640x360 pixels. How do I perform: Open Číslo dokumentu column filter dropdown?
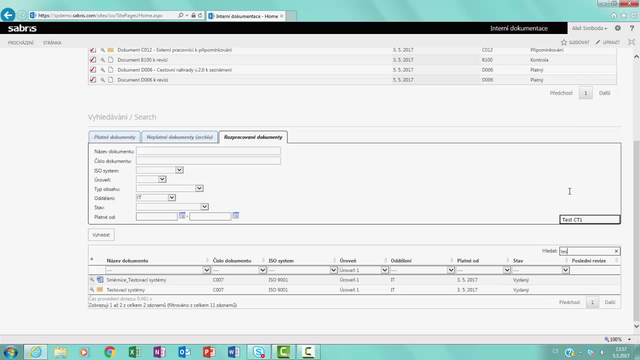(x=262, y=270)
